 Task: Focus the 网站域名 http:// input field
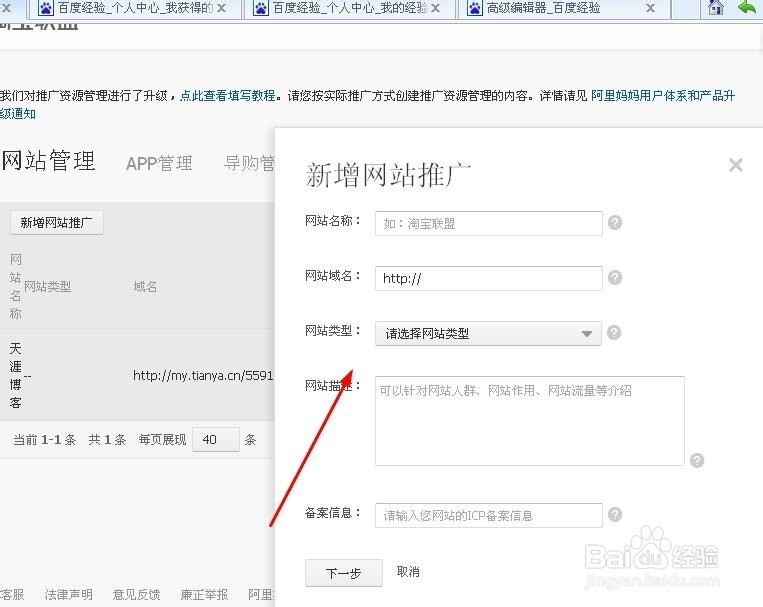(x=489, y=278)
